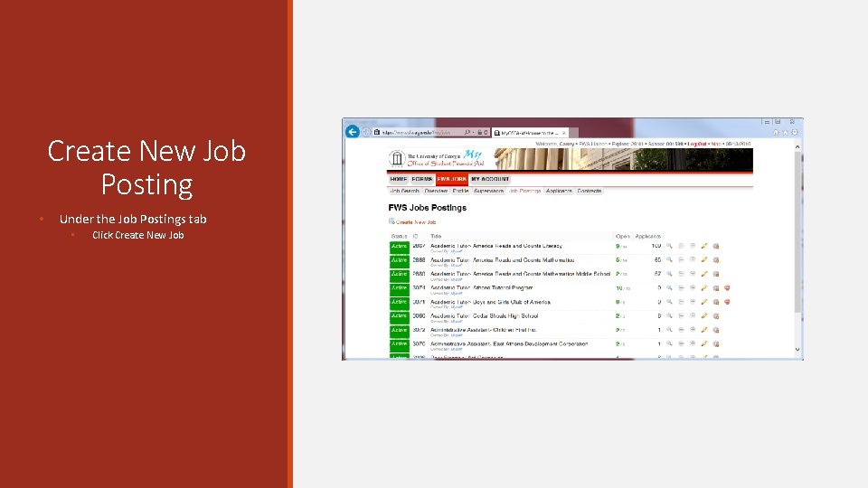The height and width of the screenshot is (488, 868).
Task: Delete red icon for Boys and Girls Club job
Action: [x=727, y=302]
